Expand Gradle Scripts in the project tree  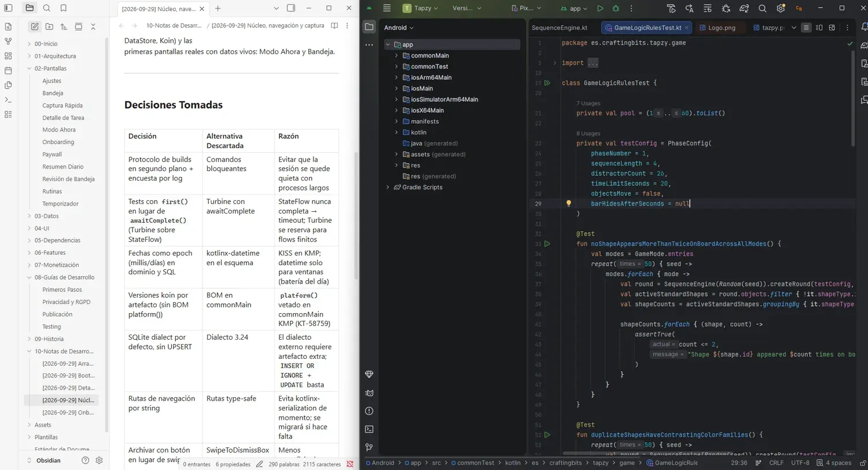pyautogui.click(x=388, y=188)
